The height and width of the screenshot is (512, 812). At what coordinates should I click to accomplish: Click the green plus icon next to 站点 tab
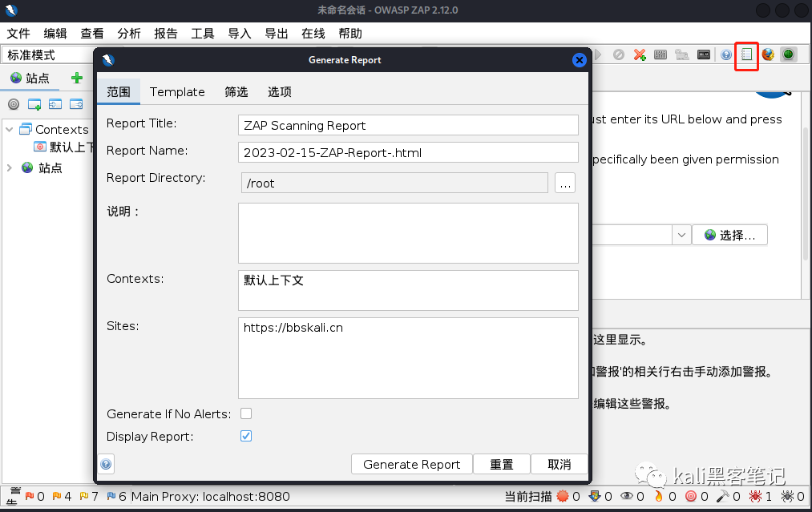tap(77, 79)
